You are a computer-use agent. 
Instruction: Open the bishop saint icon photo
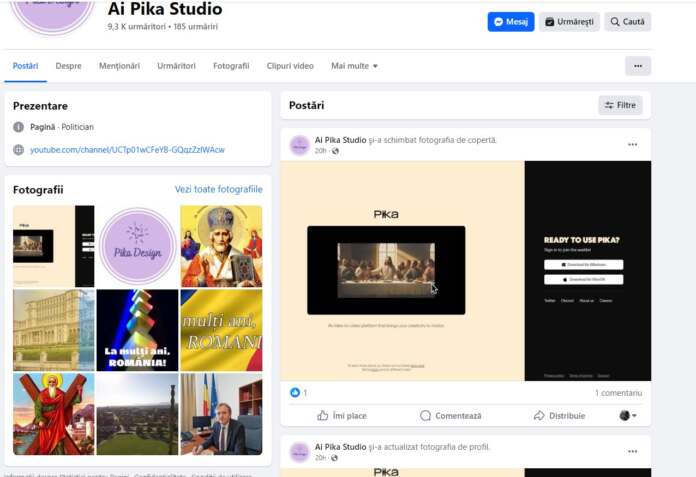221,246
